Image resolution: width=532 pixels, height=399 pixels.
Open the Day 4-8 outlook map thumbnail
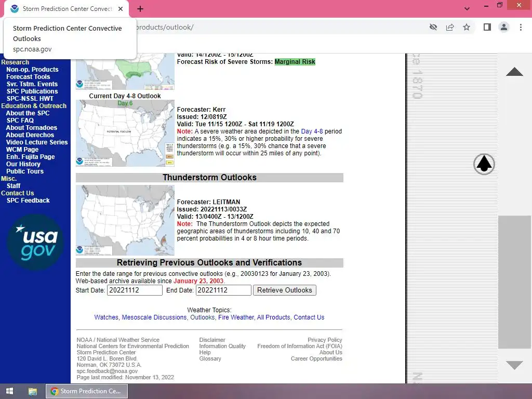pos(125,133)
